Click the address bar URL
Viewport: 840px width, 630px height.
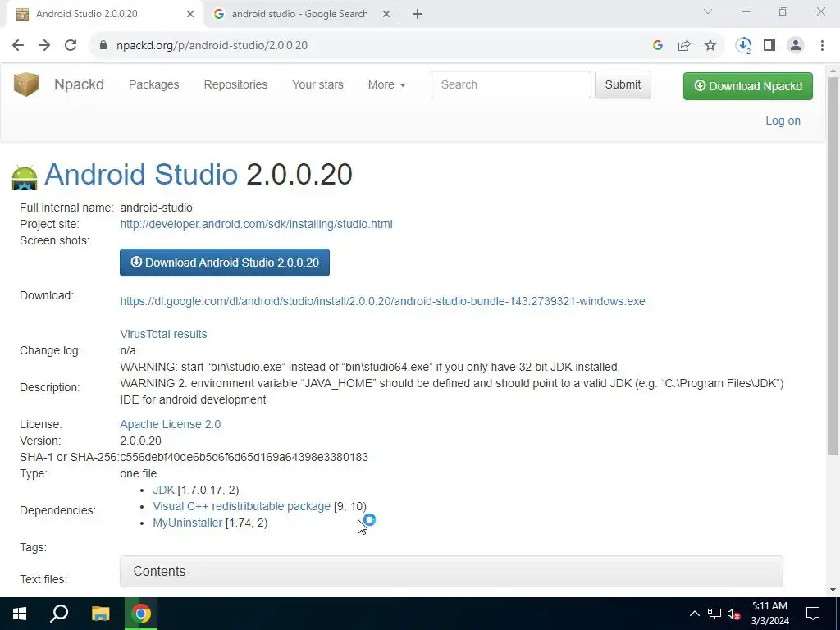(212, 46)
